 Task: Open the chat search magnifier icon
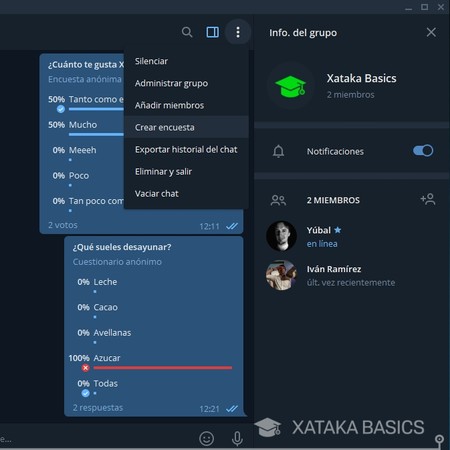coord(187,32)
